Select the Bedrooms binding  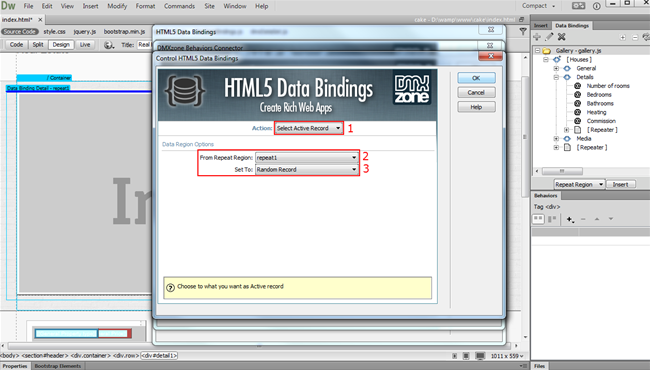(599, 94)
